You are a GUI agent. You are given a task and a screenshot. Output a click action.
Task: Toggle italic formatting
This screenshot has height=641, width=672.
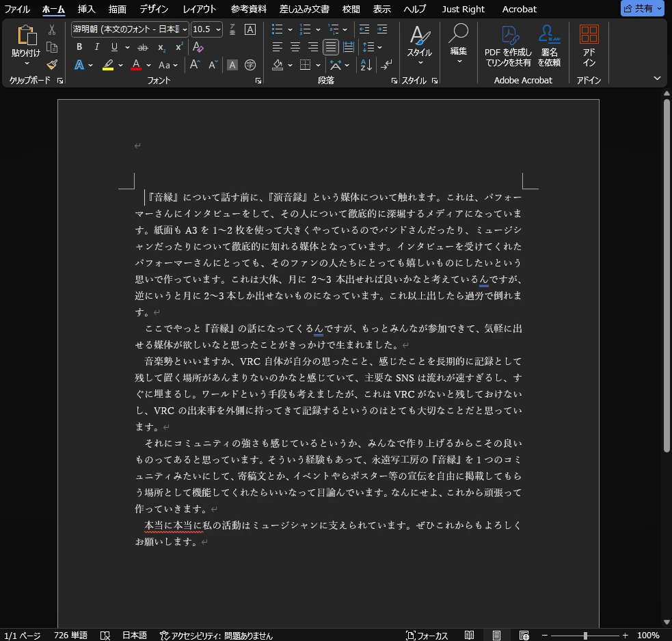point(96,47)
